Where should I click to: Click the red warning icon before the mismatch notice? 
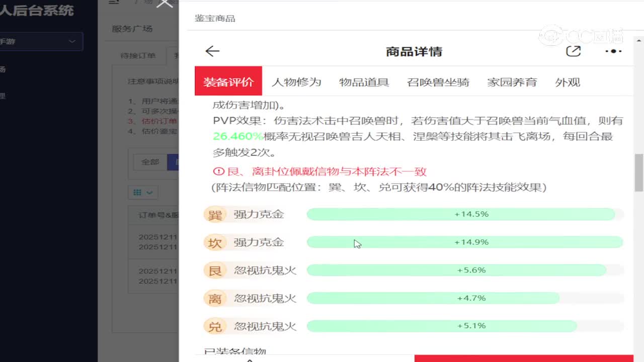point(218,171)
